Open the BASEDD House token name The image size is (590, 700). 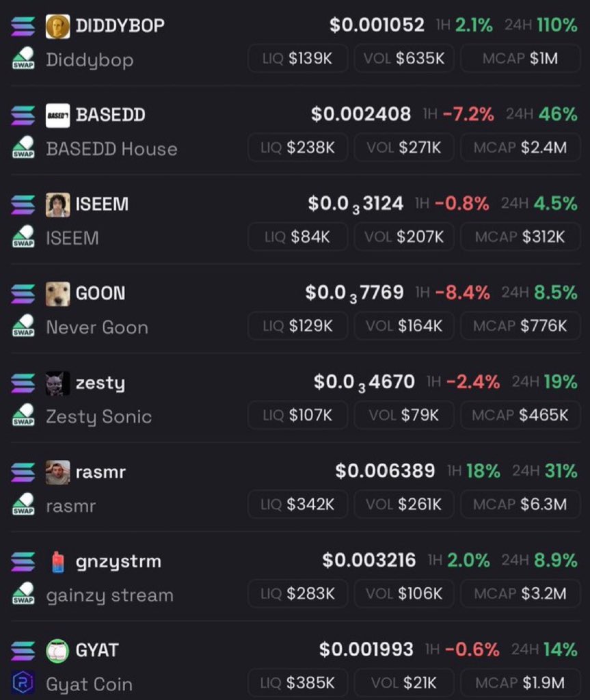(111, 149)
